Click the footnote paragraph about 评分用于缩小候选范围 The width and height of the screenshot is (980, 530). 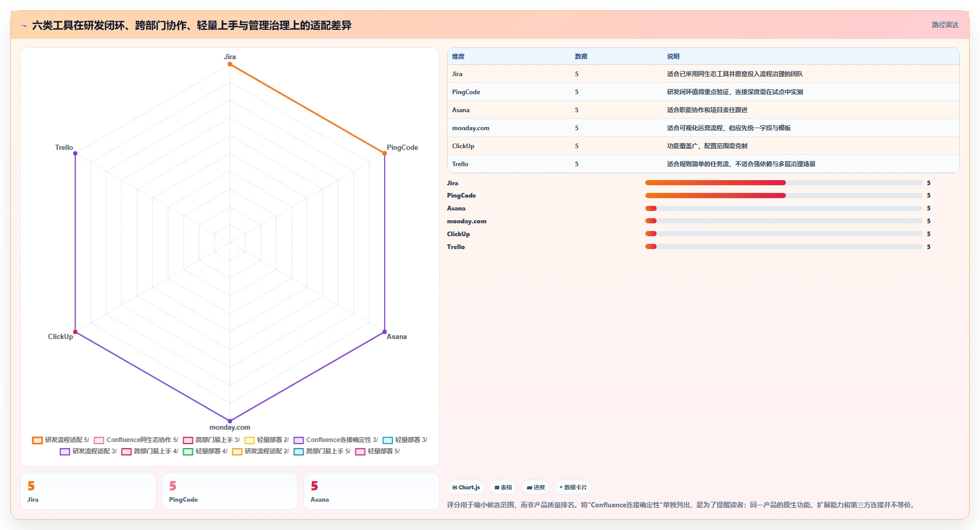point(682,505)
